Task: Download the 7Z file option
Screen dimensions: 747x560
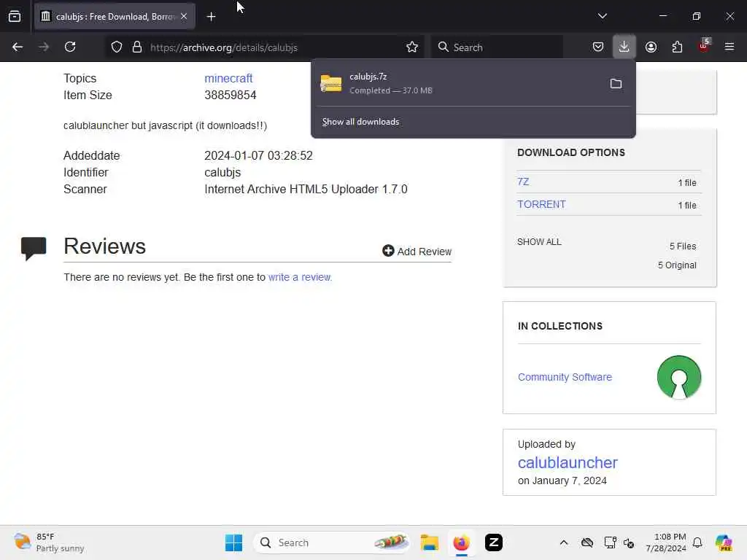Action: pyautogui.click(x=523, y=182)
